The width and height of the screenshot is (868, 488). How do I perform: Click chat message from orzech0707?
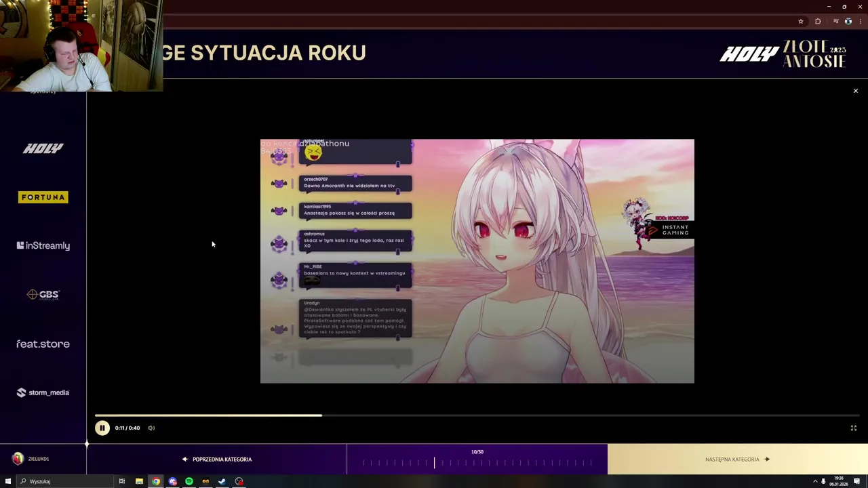pyautogui.click(x=355, y=183)
